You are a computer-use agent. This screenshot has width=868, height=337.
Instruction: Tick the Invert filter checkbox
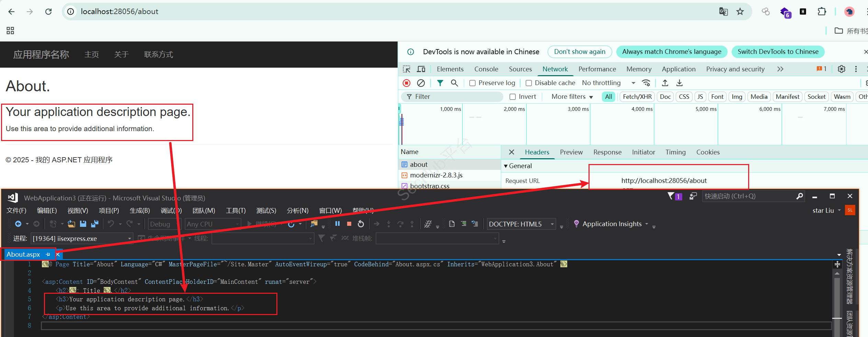point(513,97)
